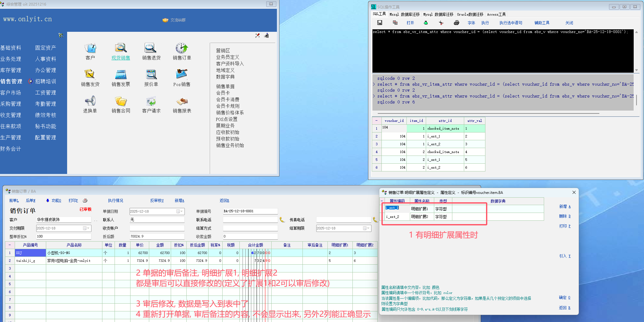Switch to Mssql 数据库迁移 tab
Viewport: 644px width, 322px height.
[x=404, y=14]
